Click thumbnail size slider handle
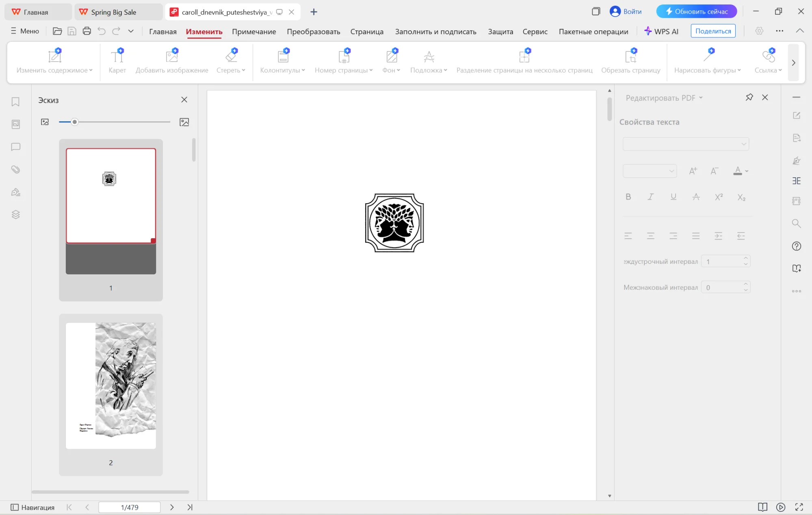Image resolution: width=812 pixels, height=515 pixels. [x=74, y=122]
